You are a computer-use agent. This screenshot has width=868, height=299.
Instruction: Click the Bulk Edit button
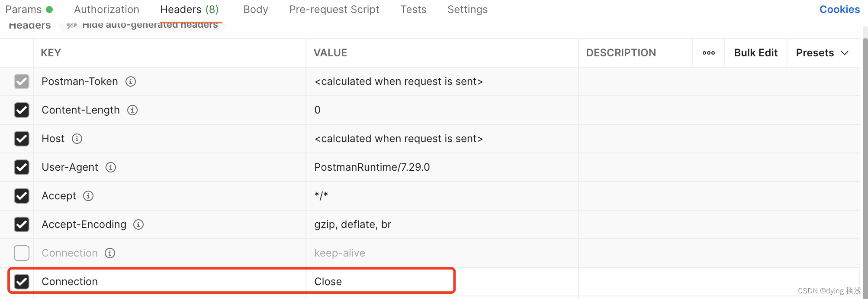[x=755, y=53]
